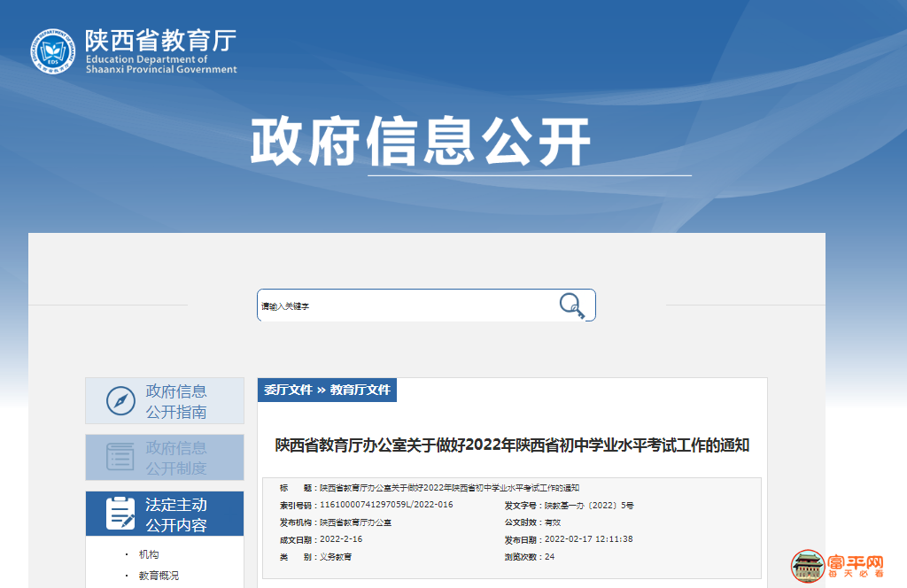Expand the 法定主动公开内容 section
Viewport: 907px width, 588px height.
pos(176,514)
